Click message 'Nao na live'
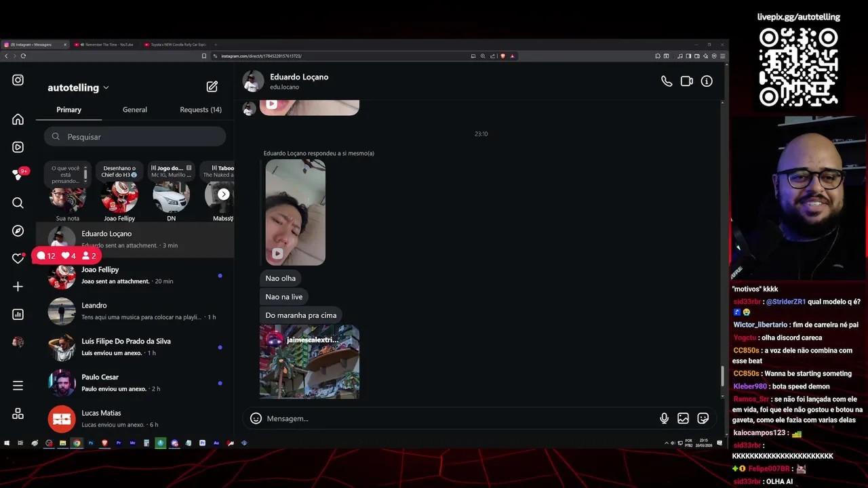 pyautogui.click(x=284, y=297)
